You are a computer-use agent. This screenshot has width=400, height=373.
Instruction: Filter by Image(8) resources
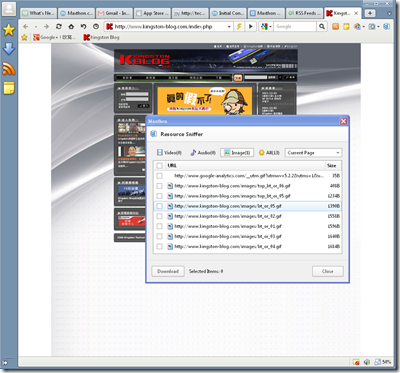tap(237, 153)
